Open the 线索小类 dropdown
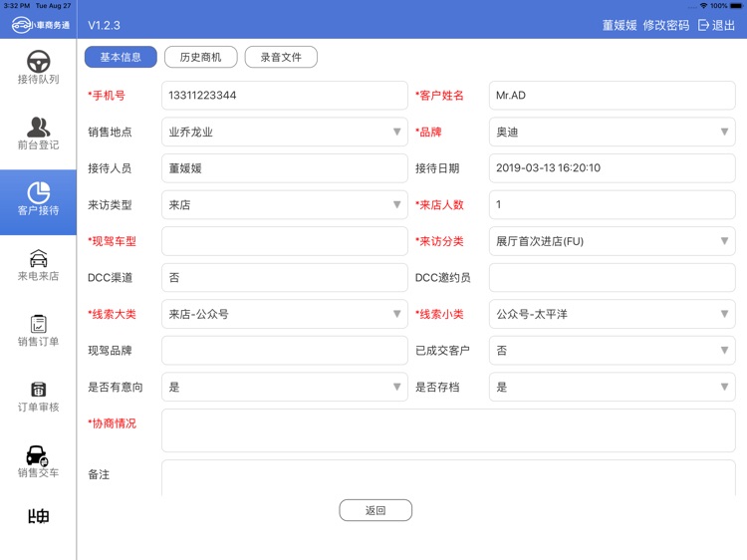The height and width of the screenshot is (560, 747). click(x=613, y=314)
